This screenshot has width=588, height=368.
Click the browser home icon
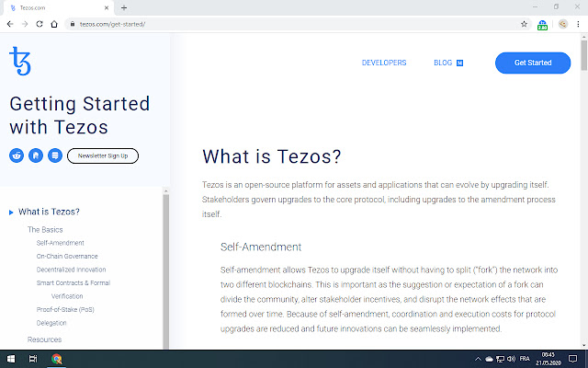click(x=54, y=24)
